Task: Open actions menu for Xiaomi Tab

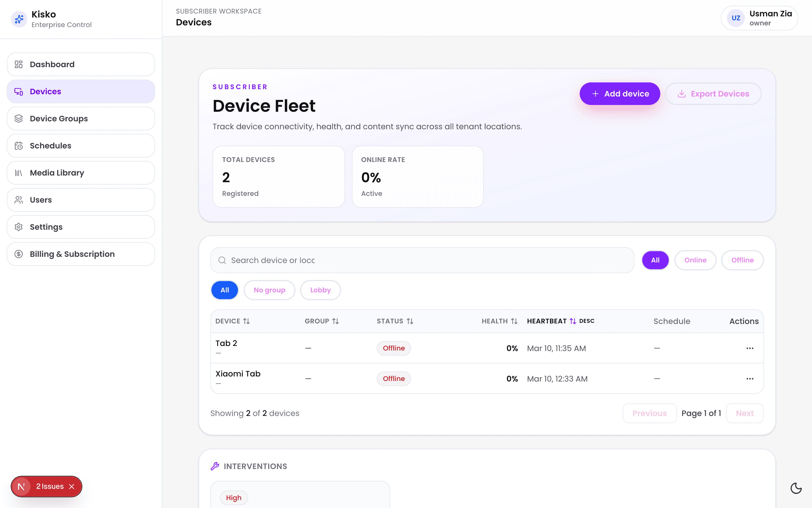Action: pyautogui.click(x=750, y=379)
